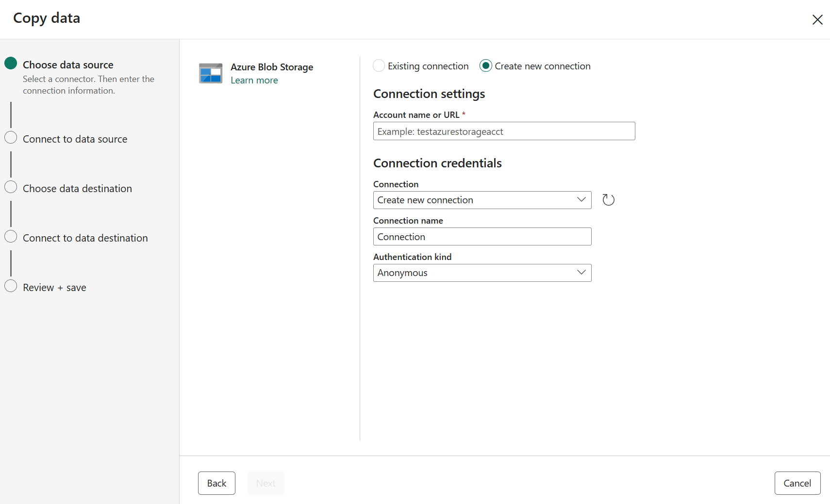Open the Connection dropdown
The width and height of the screenshot is (830, 504).
482,200
